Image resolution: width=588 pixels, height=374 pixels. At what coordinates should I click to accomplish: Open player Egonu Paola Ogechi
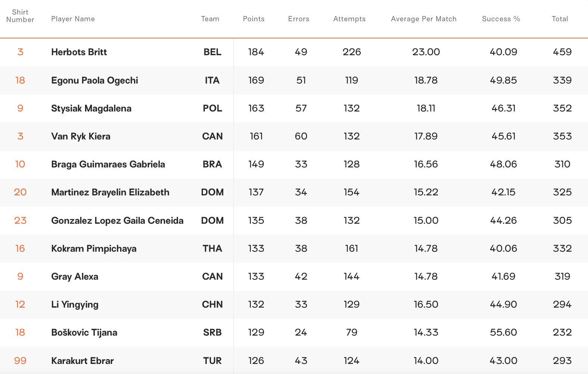(x=94, y=81)
